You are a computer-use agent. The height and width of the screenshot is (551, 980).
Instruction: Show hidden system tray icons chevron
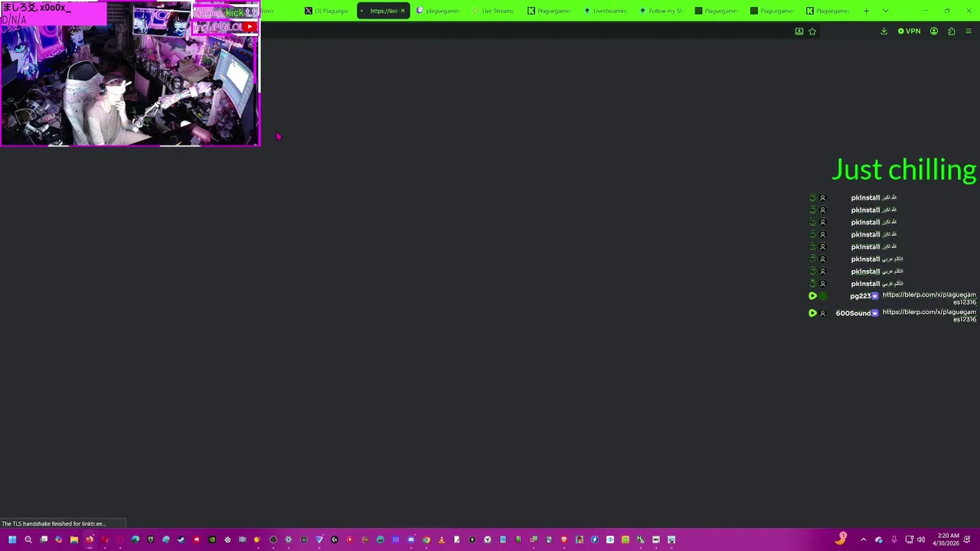click(x=864, y=540)
